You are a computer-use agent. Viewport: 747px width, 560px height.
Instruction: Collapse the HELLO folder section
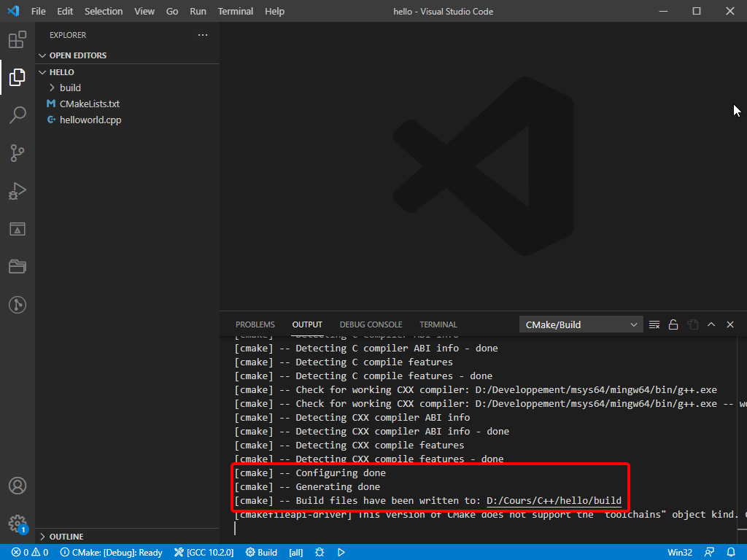[128, 72]
